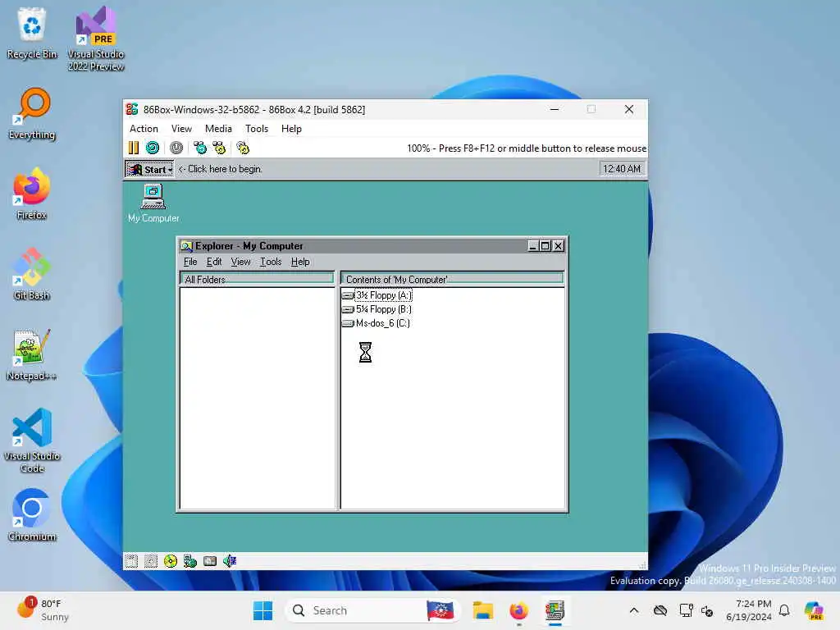The height and width of the screenshot is (630, 840).
Task: Click the guest 12:40 AM clock
Action: coord(622,169)
